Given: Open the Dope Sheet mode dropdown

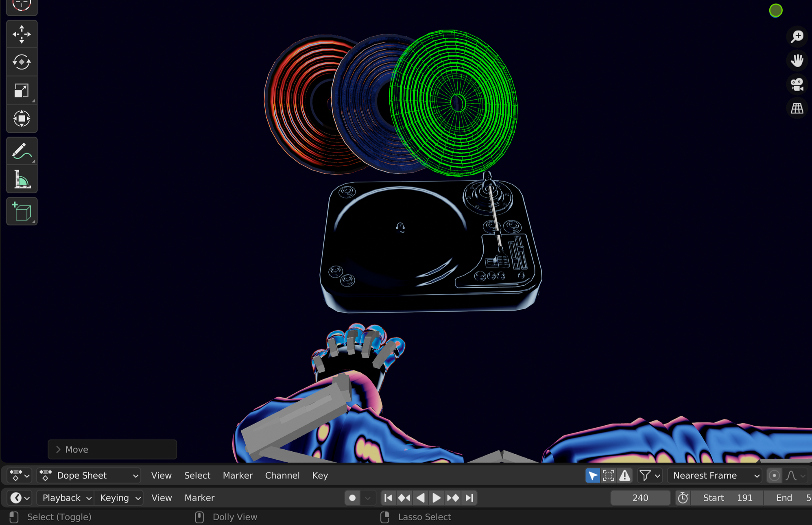Looking at the screenshot, I should click(x=89, y=475).
